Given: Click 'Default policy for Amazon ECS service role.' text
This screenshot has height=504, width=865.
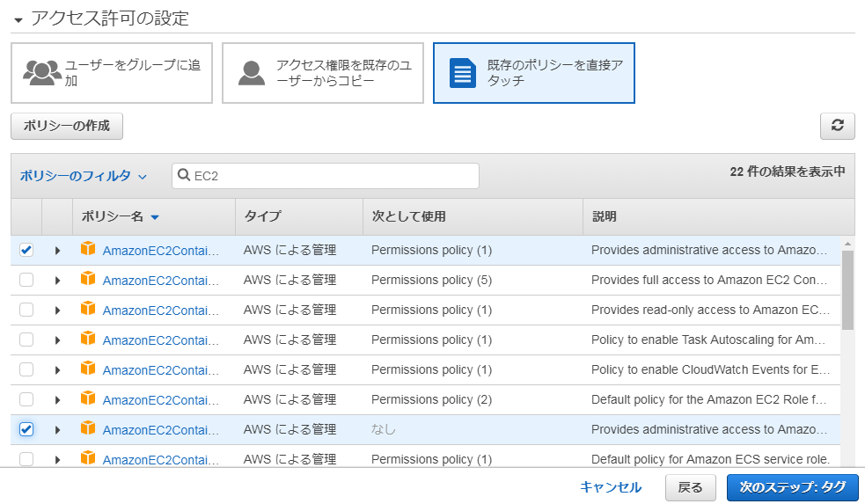Looking at the screenshot, I should point(710,459).
